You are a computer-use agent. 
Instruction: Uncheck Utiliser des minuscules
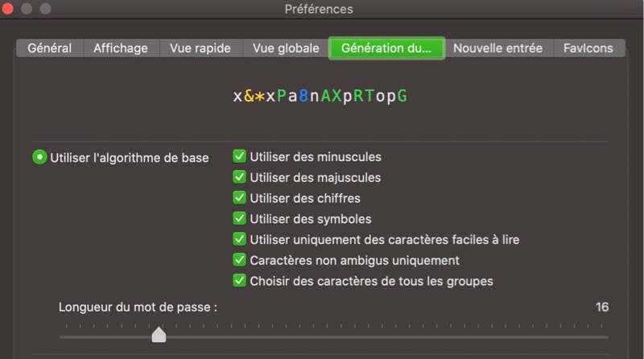[x=239, y=157]
